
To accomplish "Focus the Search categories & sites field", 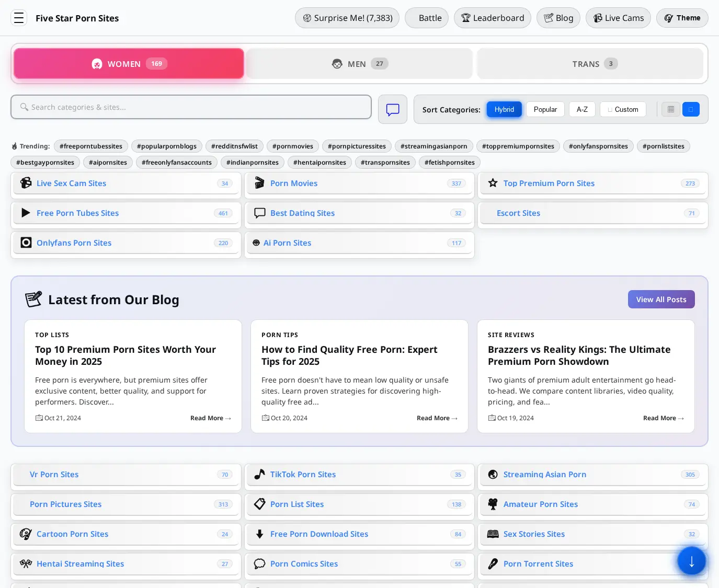I will (x=191, y=107).
